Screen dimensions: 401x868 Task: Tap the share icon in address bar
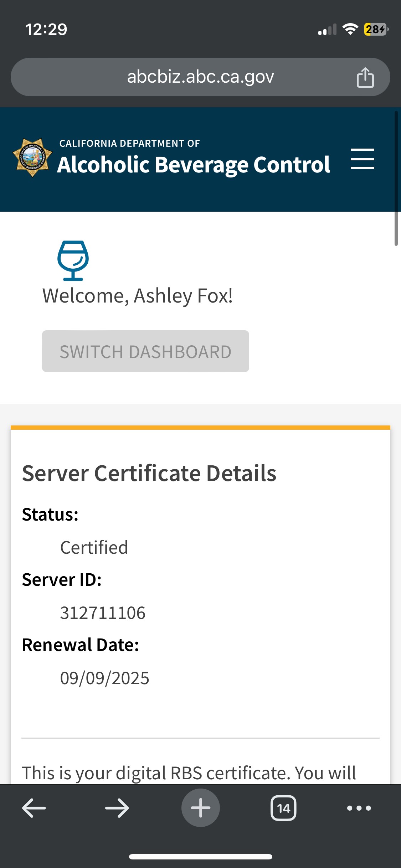365,77
